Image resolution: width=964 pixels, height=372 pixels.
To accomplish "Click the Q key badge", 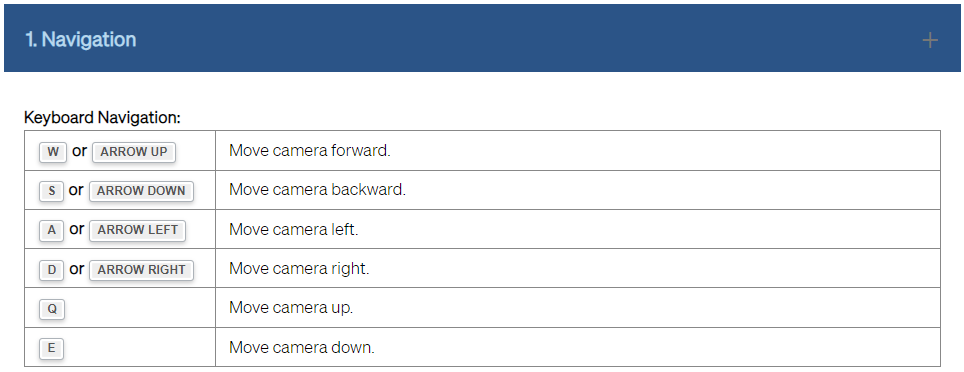I will [52, 309].
